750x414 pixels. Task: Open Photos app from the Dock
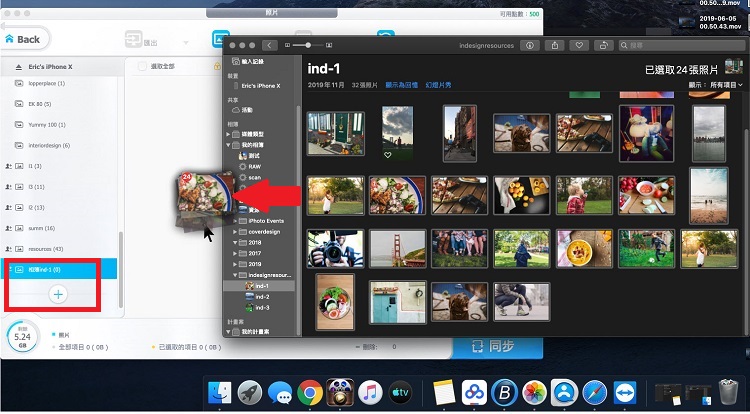coord(534,394)
